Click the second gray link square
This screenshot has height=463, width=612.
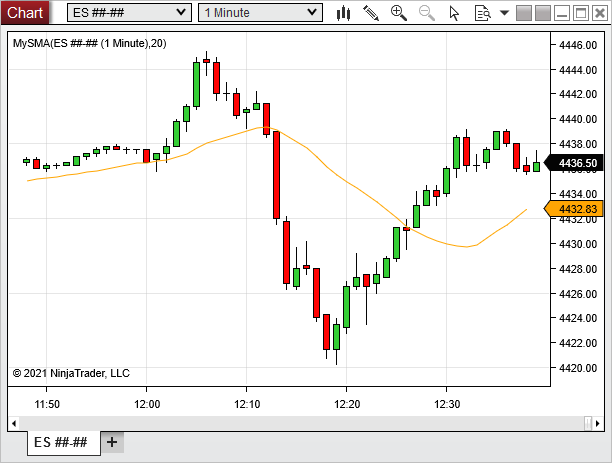[x=543, y=13]
